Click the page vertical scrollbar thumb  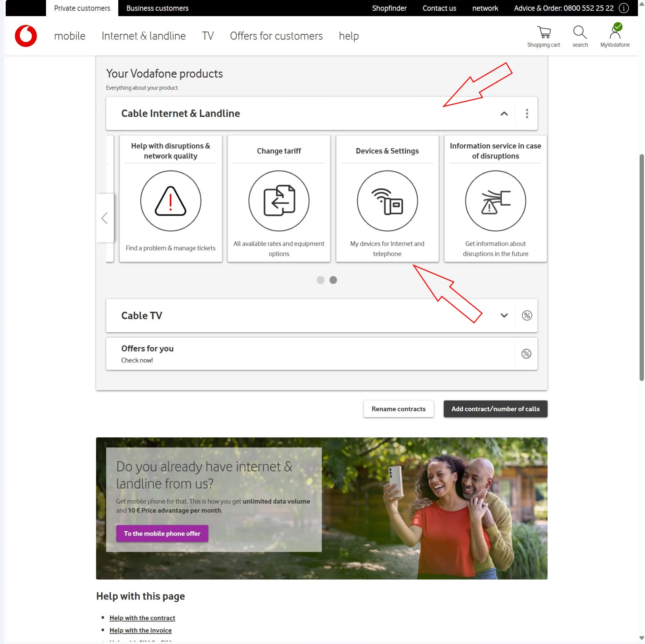click(x=641, y=267)
